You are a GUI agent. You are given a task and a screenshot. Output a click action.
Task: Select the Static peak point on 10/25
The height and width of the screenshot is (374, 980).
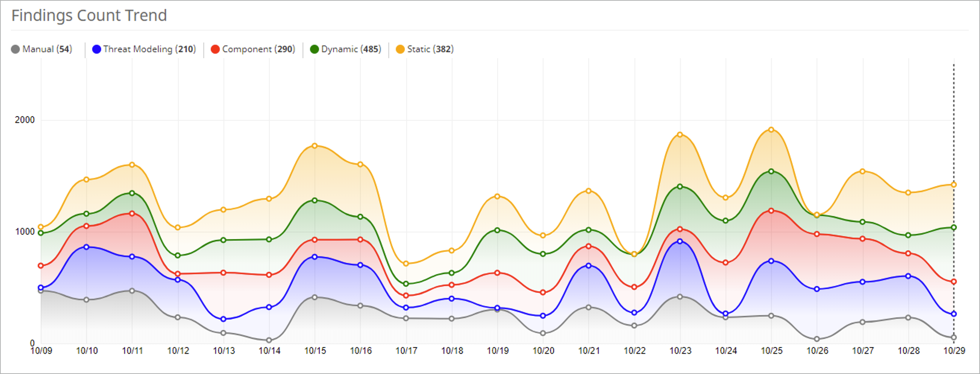click(x=771, y=129)
